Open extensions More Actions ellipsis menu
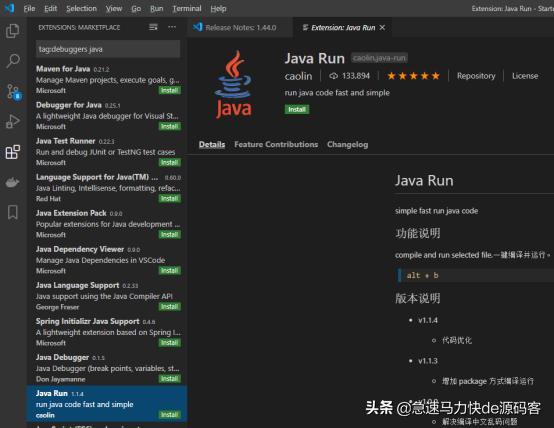Image resolution: width=554 pixels, height=428 pixels. coord(172,27)
